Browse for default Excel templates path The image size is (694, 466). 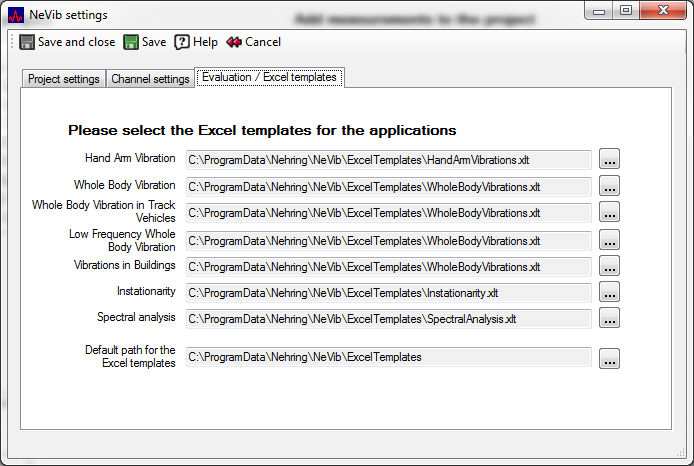609,358
